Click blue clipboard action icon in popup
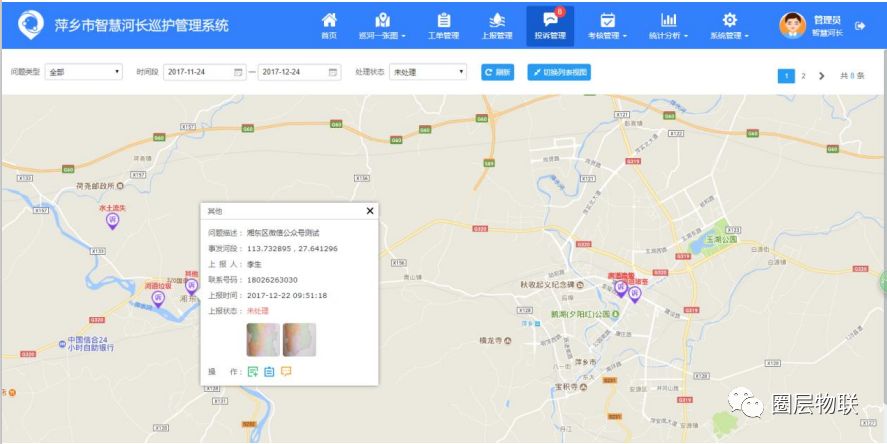This screenshot has height=444, width=887. pyautogui.click(x=269, y=372)
